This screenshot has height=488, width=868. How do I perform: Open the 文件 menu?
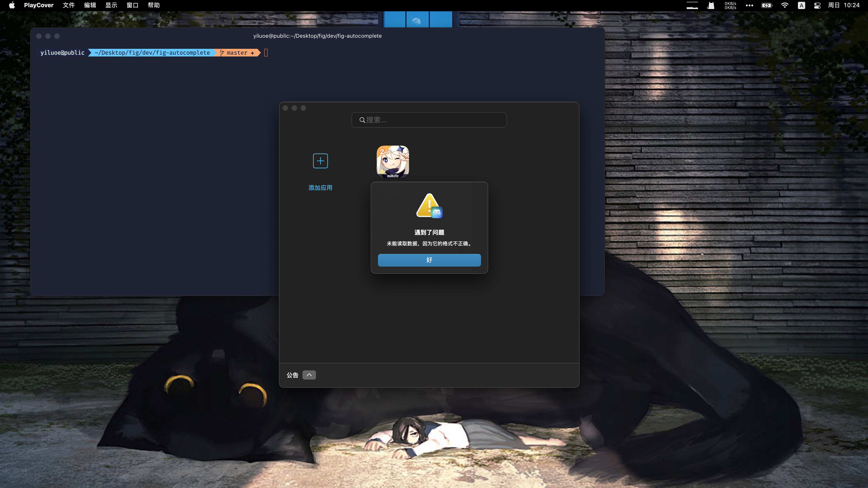(x=68, y=5)
